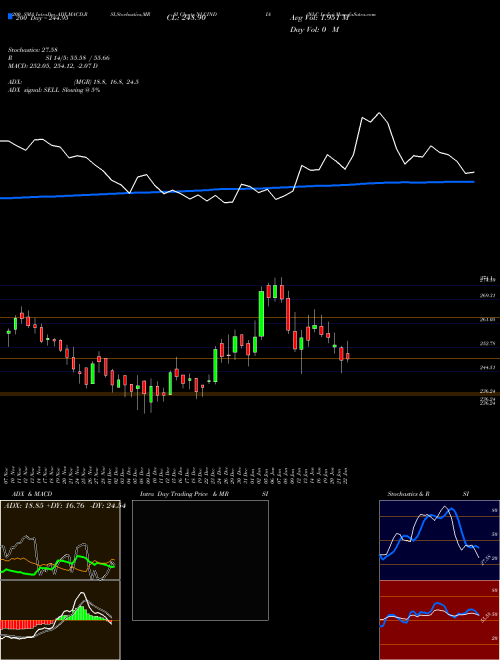Click the ADX & MACD heading
This screenshot has width=500, height=660.
pos(32,494)
